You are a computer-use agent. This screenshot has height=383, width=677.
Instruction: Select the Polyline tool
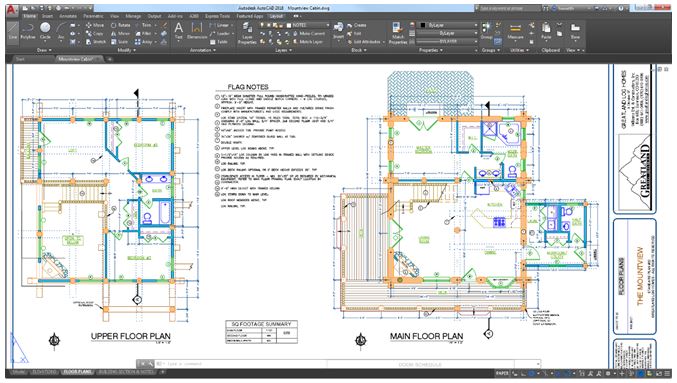(28, 32)
